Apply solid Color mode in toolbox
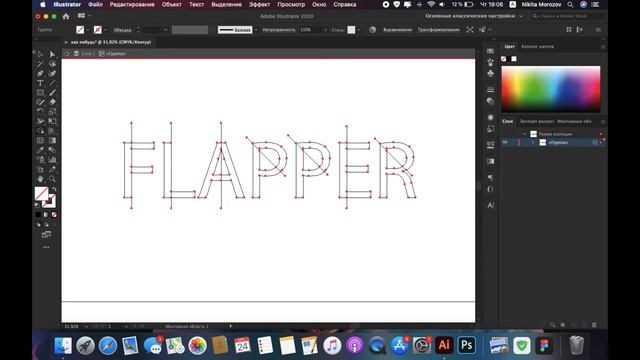The image size is (640, 360). 38,215
